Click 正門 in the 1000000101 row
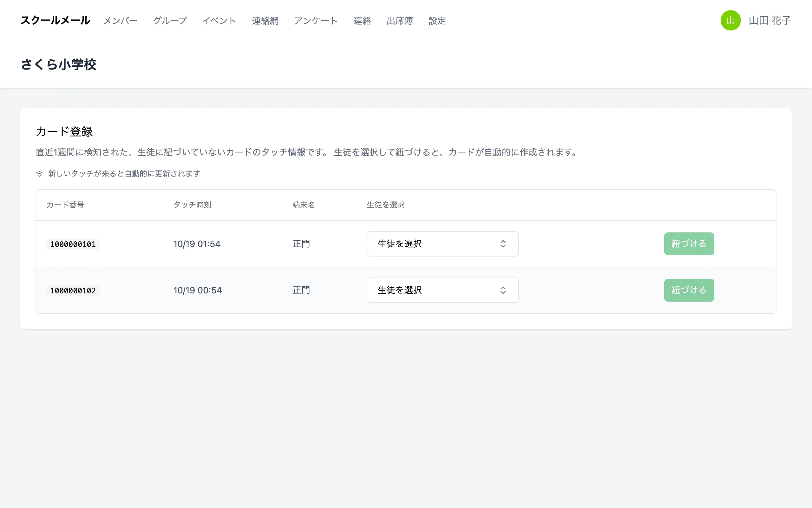 tap(301, 244)
